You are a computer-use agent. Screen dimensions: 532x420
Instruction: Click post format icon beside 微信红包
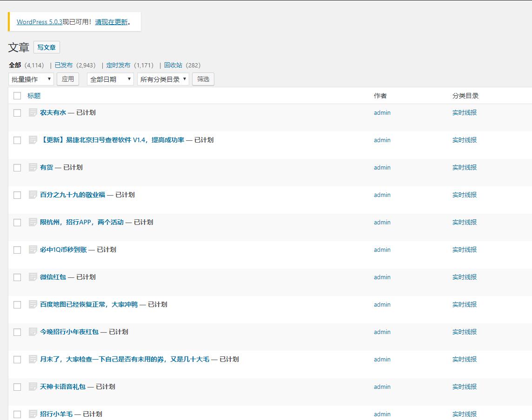(x=33, y=277)
